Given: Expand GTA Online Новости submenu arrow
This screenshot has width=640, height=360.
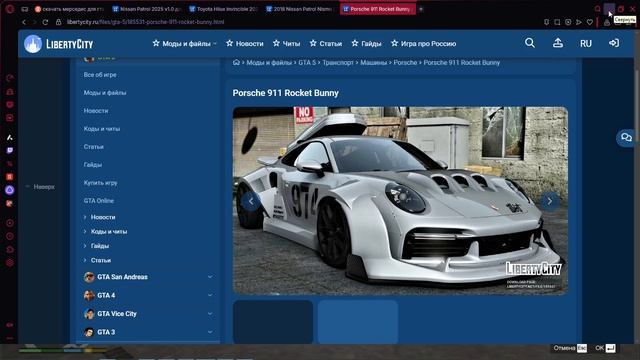Looking at the screenshot, I should coord(85,217).
